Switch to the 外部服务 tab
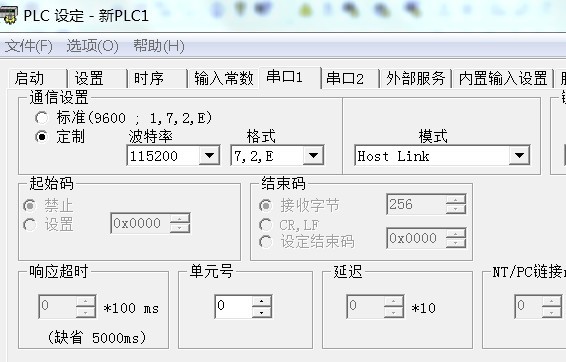 [415, 78]
